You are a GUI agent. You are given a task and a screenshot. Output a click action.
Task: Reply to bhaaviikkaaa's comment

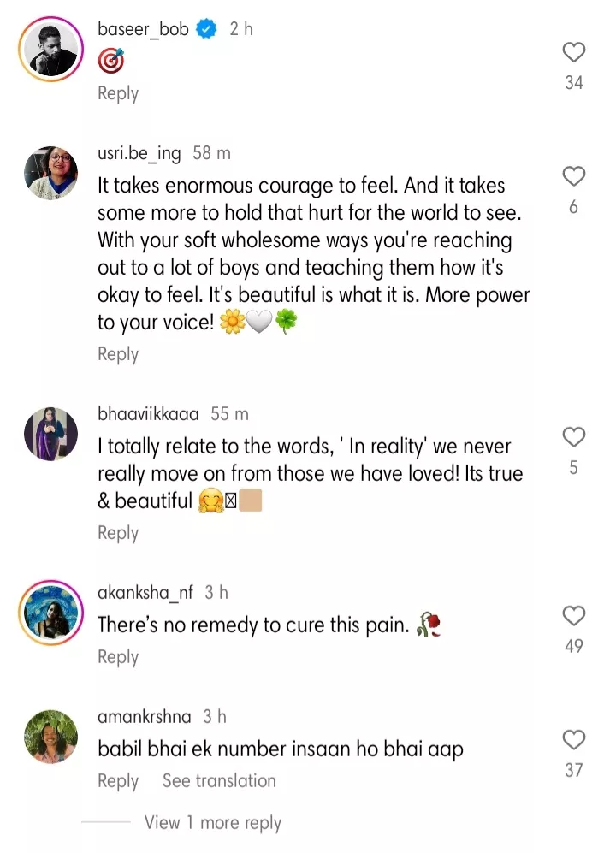pos(118,533)
